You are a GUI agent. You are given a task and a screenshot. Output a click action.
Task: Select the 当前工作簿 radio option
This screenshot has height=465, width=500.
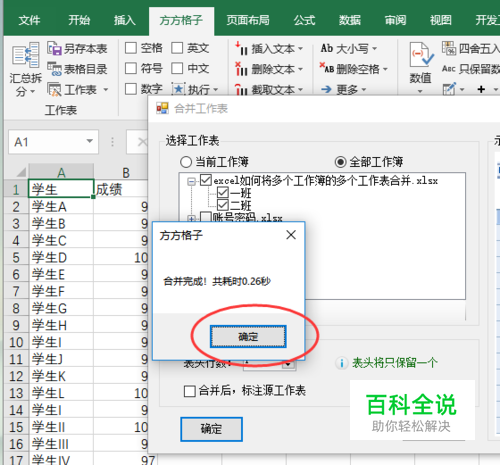tap(186, 162)
